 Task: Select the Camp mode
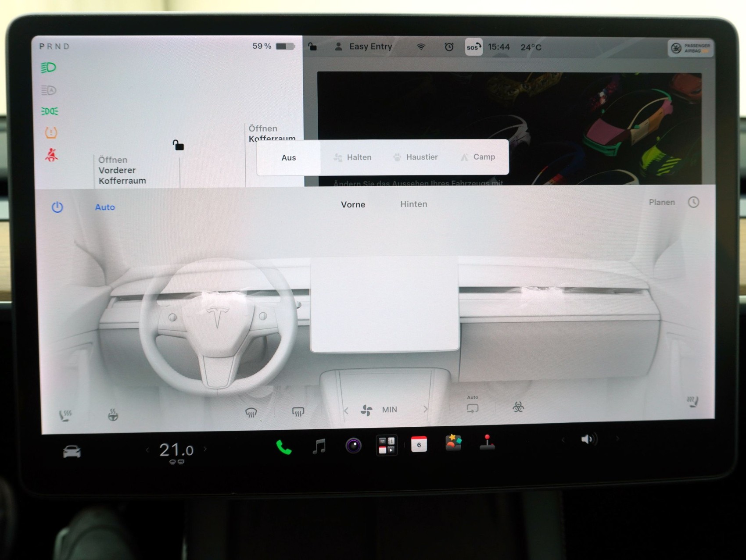pyautogui.click(x=478, y=157)
